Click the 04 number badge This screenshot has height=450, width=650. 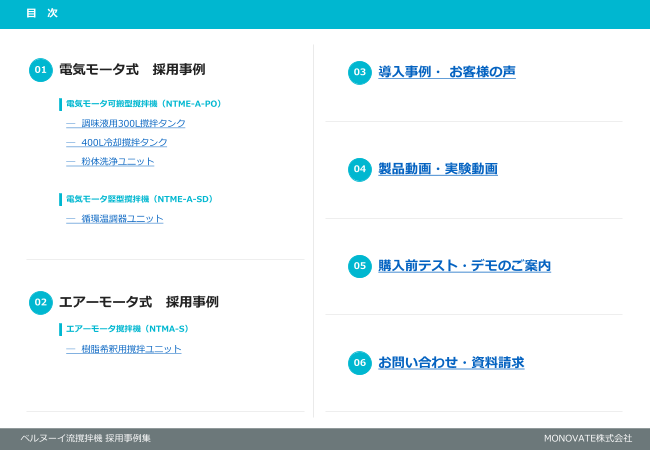(x=360, y=169)
